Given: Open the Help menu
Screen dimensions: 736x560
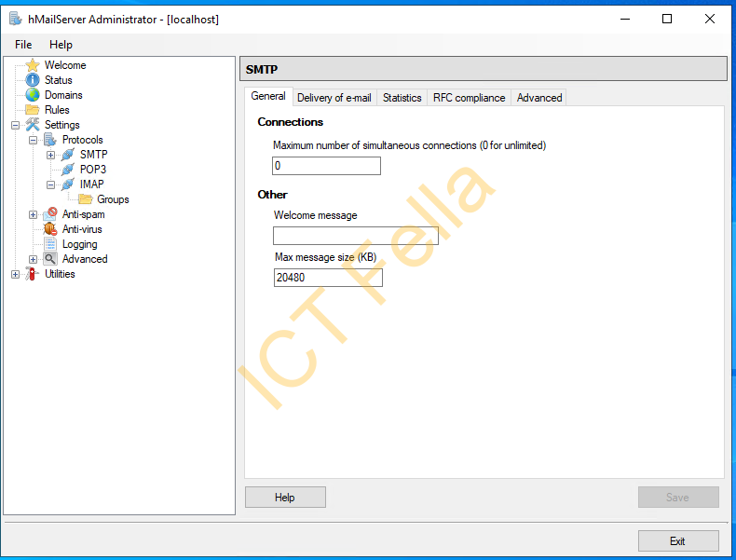Looking at the screenshot, I should [x=61, y=45].
